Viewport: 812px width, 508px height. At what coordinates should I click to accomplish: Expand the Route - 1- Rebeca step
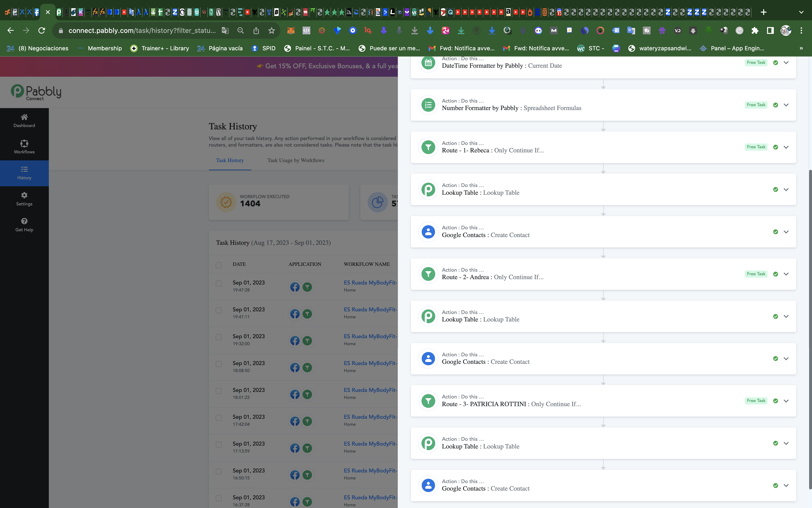pos(786,147)
